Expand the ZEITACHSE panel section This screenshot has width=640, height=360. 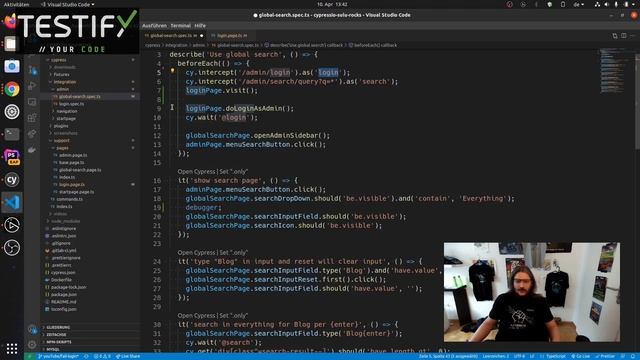pos(56,335)
